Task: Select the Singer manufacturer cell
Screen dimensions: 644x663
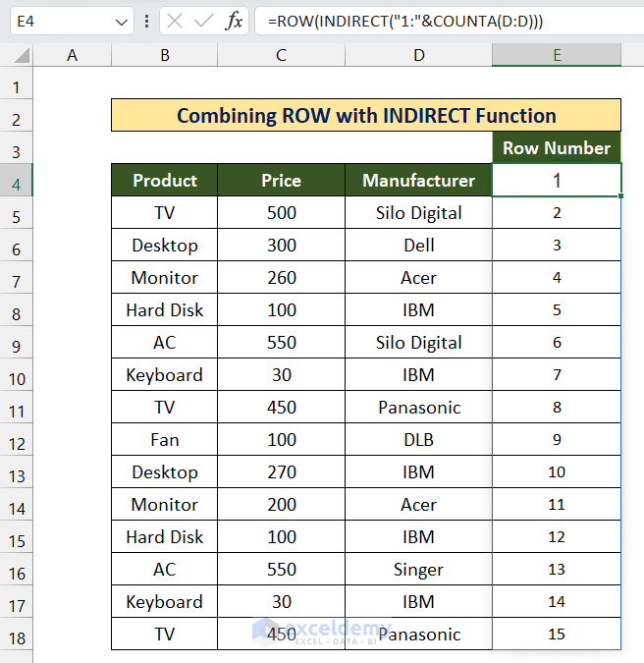Action: [x=419, y=569]
